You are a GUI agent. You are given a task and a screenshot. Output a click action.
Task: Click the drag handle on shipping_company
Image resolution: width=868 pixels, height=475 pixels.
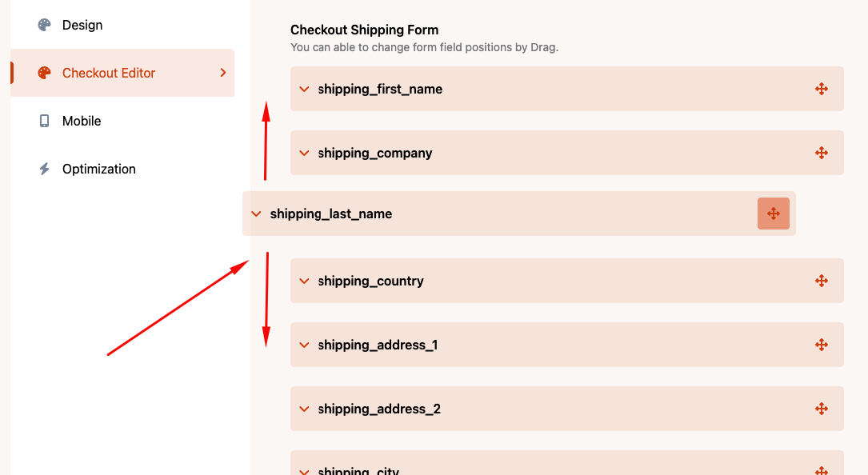point(822,153)
